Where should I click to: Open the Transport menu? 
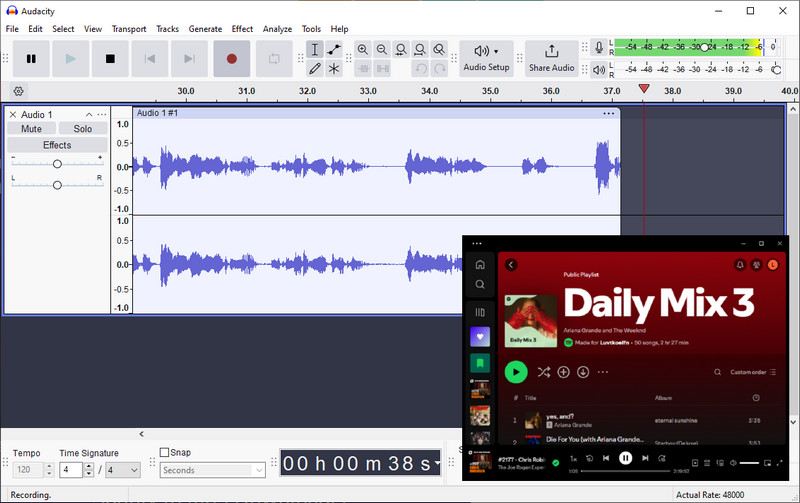(x=129, y=29)
